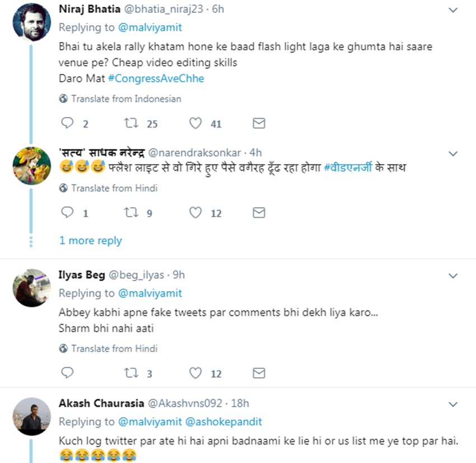The height and width of the screenshot is (463, 476).
Task: Open dropdown arrow on Niraj Bhatia's tweet
Action: (454, 10)
